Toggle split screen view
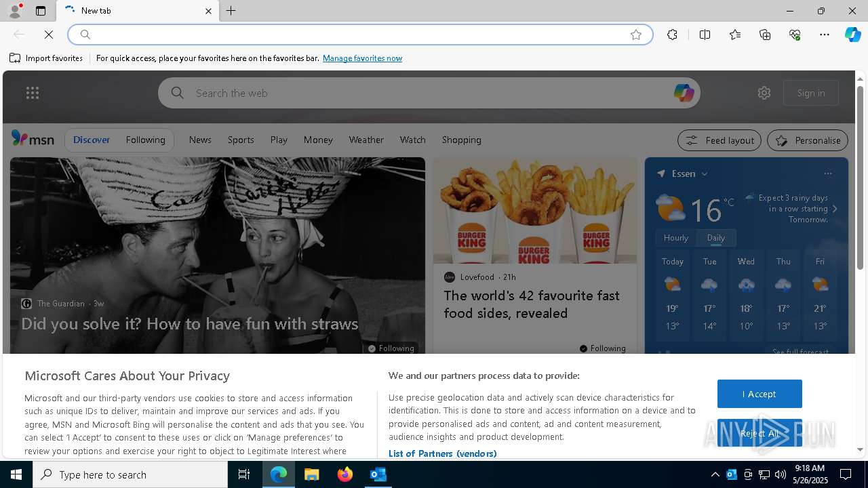This screenshot has height=488, width=868. click(x=705, y=35)
